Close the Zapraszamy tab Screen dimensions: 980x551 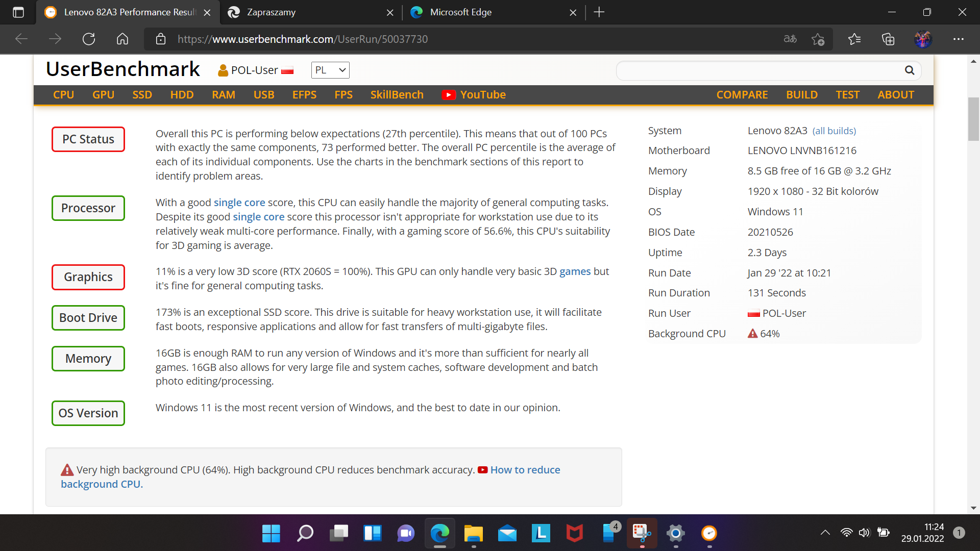tap(390, 12)
